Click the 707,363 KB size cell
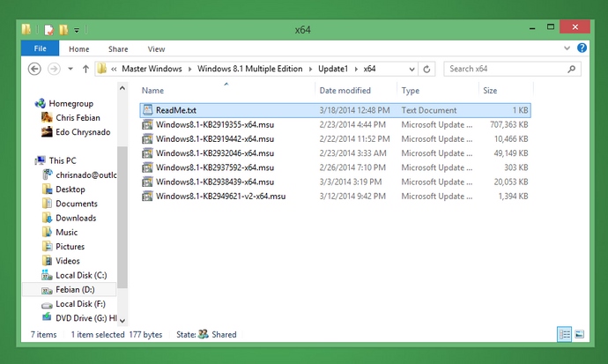The height and width of the screenshot is (364, 608). pyautogui.click(x=508, y=124)
